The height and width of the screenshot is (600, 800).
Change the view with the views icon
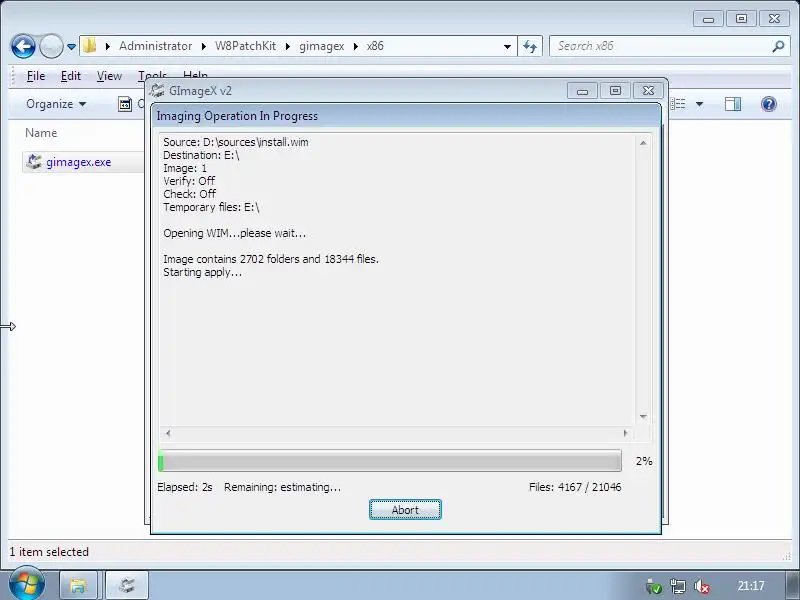pyautogui.click(x=678, y=104)
